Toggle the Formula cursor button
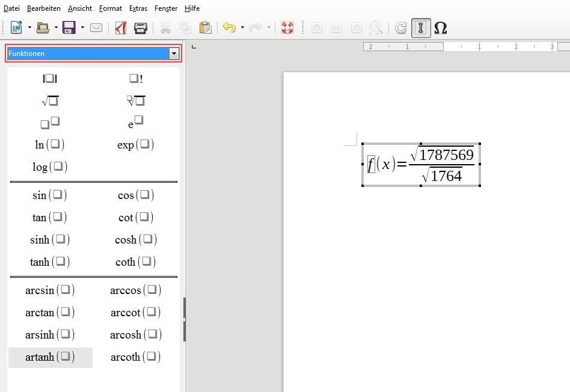Screen dimensions: 570x392 tap(421, 28)
